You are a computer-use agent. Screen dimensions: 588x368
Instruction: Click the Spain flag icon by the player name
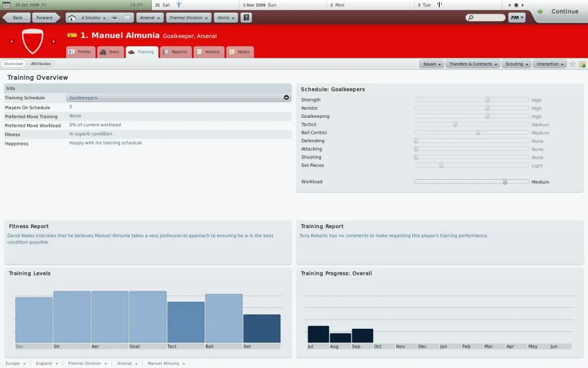pyautogui.click(x=72, y=36)
